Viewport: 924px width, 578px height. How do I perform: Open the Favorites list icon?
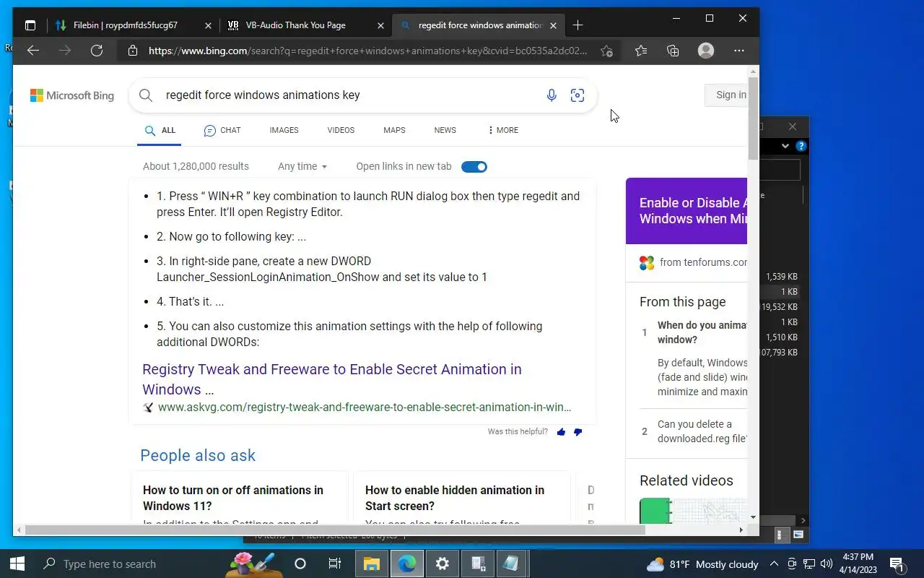(641, 51)
